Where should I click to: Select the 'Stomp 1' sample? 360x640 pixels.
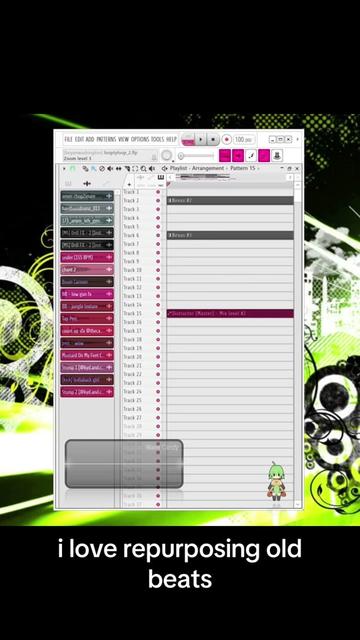(87, 368)
